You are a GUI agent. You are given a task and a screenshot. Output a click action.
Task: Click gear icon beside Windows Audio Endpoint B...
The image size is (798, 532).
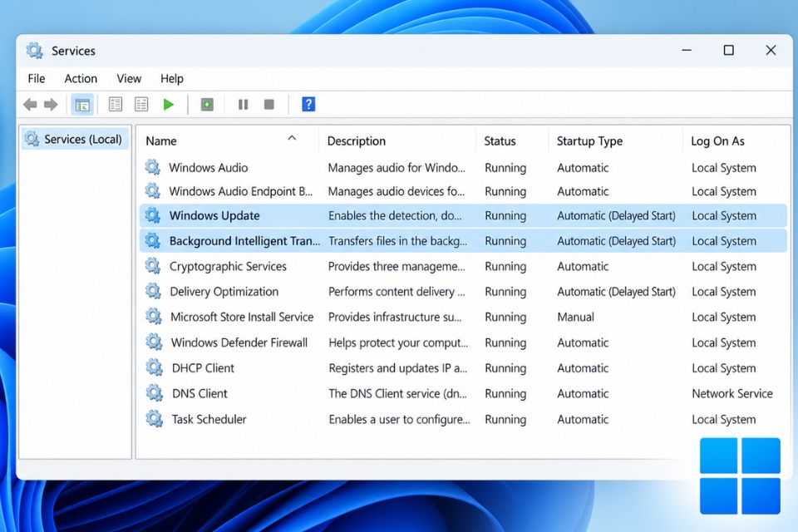click(153, 191)
